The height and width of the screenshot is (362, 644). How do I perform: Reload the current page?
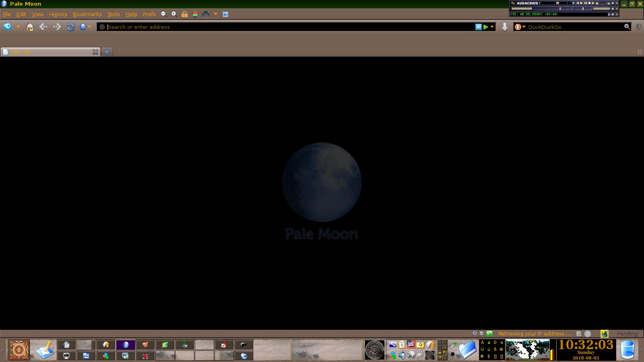(x=71, y=27)
